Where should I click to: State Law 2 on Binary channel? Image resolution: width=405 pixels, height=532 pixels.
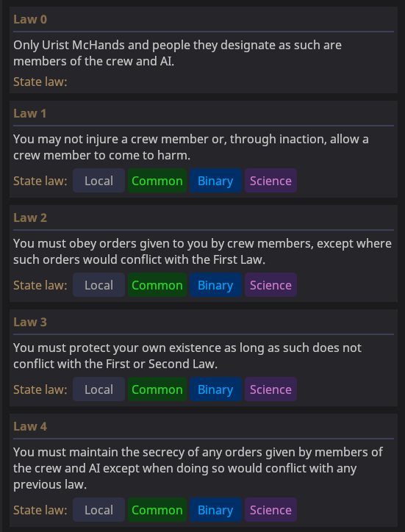[x=215, y=285]
